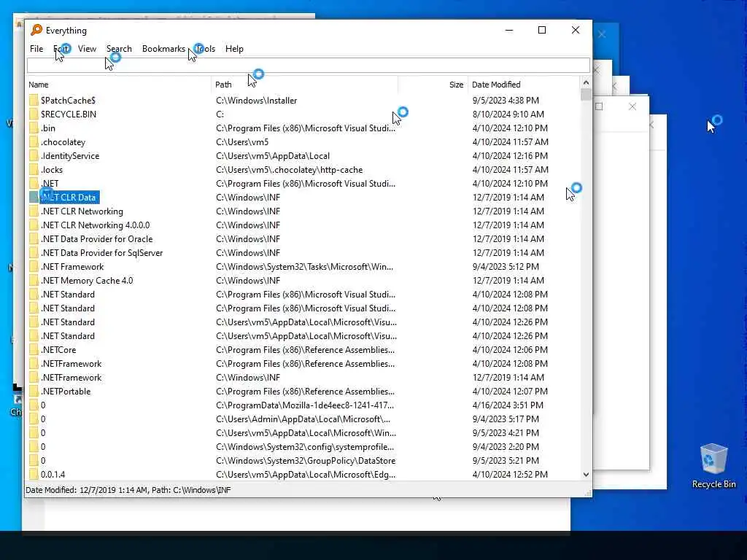Minimize the Everything window

[x=509, y=30]
